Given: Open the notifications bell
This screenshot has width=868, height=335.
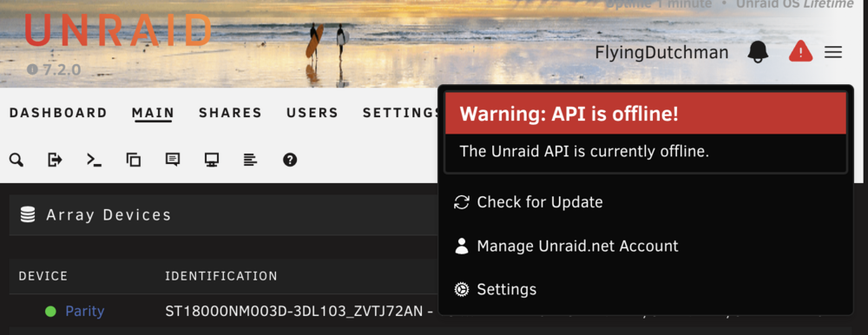Looking at the screenshot, I should (758, 53).
